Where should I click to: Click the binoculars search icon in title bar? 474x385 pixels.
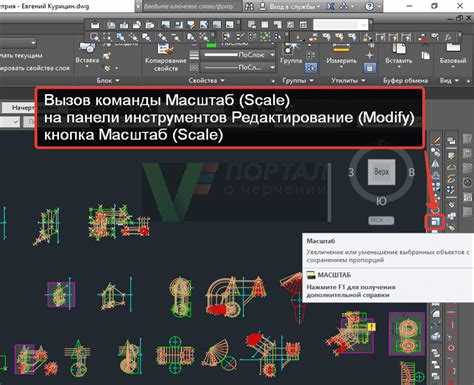pos(249,6)
